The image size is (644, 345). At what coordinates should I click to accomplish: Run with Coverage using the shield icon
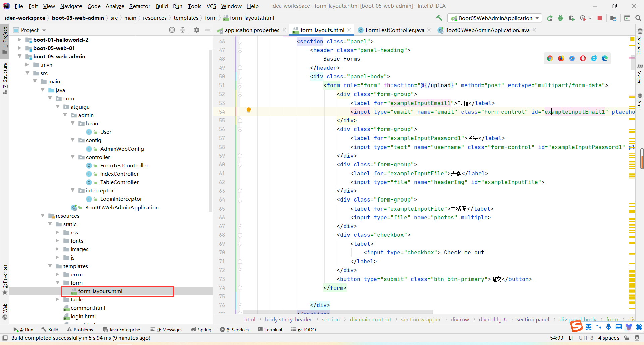point(572,18)
